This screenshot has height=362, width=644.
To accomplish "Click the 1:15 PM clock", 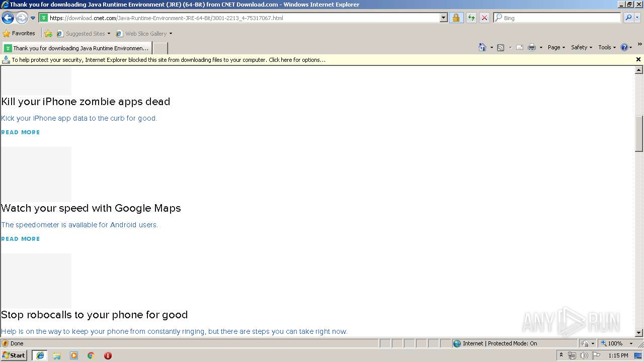I will tap(618, 355).
